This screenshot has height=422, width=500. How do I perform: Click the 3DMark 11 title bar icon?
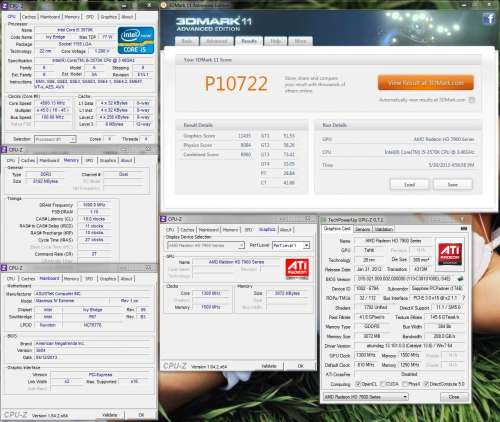tap(164, 5)
